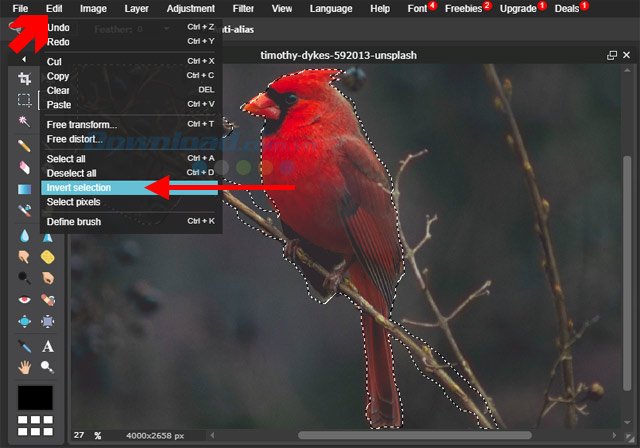Image resolution: width=640 pixels, height=448 pixels.
Task: Open the black main color swatch
Action: pos(35,397)
